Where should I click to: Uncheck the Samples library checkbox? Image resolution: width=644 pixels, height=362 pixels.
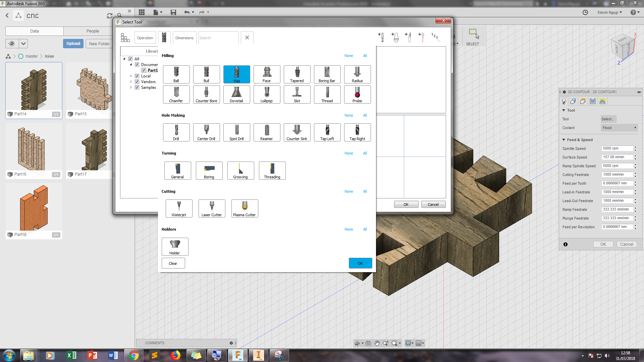(x=137, y=87)
